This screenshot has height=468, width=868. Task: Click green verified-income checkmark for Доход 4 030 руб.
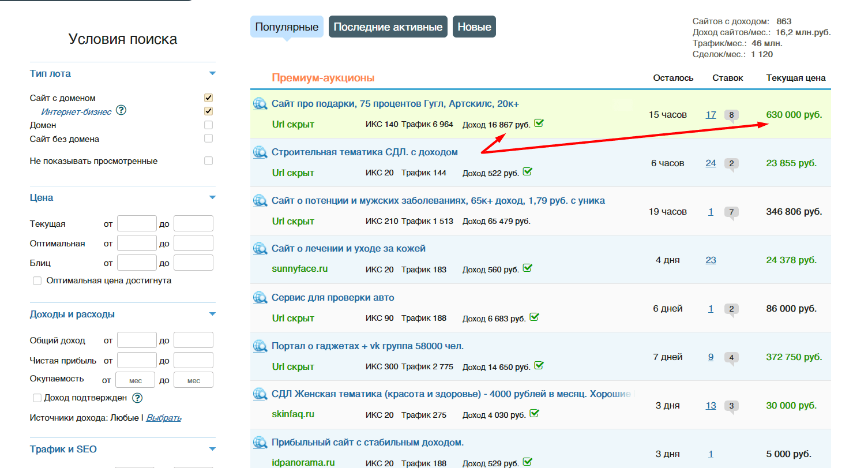click(534, 413)
